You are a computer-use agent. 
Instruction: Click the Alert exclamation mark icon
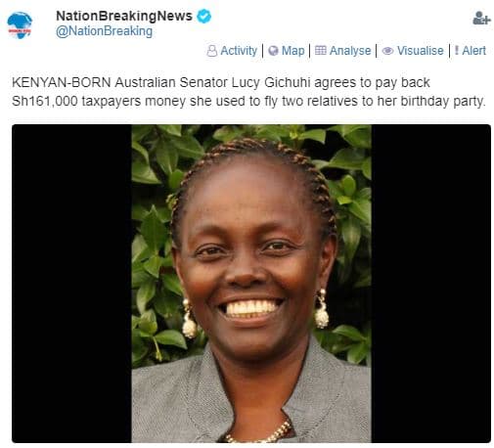456,50
